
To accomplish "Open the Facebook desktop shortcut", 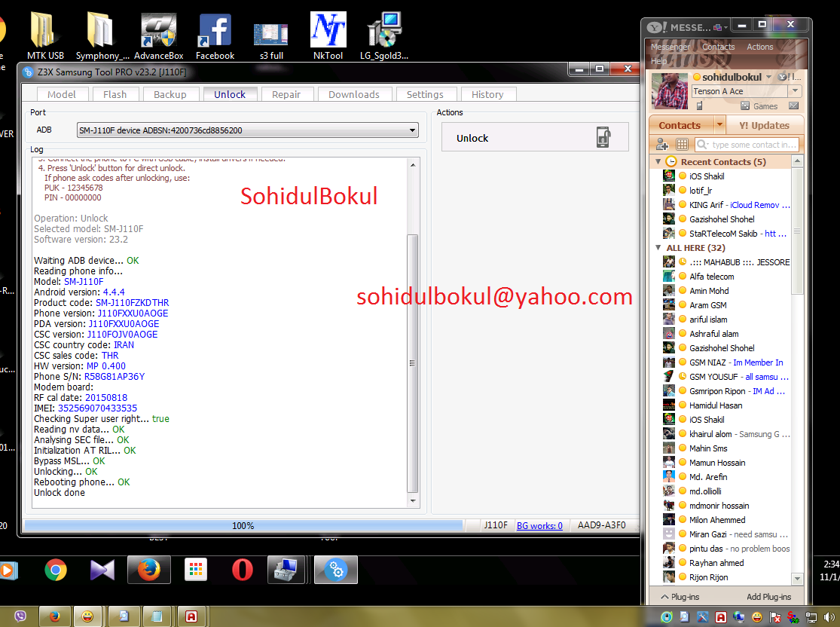I will (x=215, y=36).
